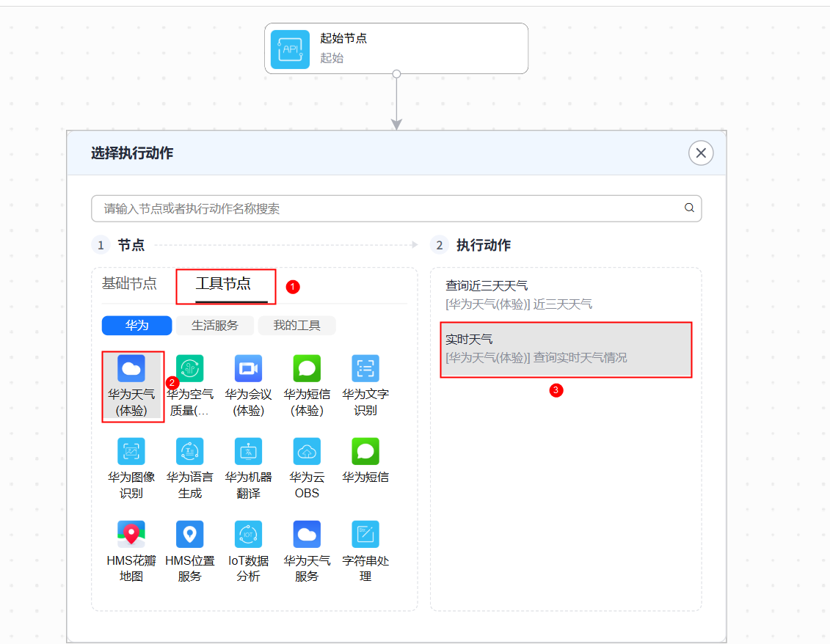The height and width of the screenshot is (644, 830).
Task: Select the 实时天气 action
Action: pos(565,348)
